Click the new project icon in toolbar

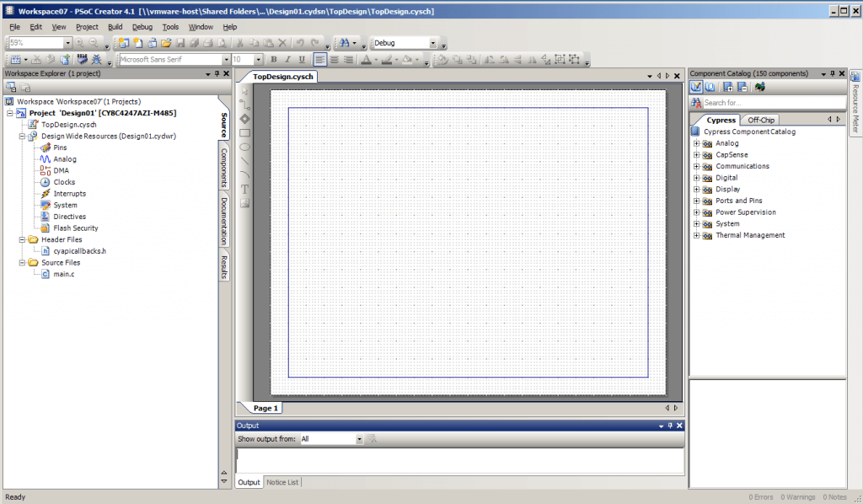tap(124, 43)
